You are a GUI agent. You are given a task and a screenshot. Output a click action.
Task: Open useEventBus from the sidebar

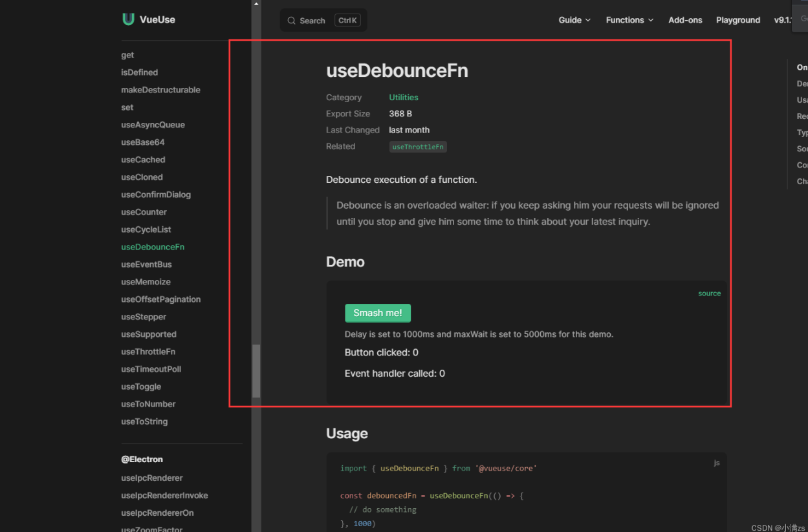click(146, 264)
